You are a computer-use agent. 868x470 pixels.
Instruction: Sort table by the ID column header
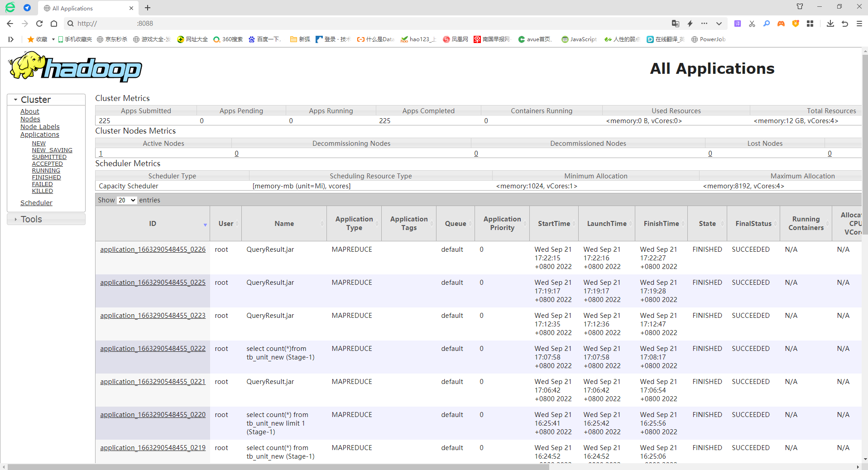(153, 224)
